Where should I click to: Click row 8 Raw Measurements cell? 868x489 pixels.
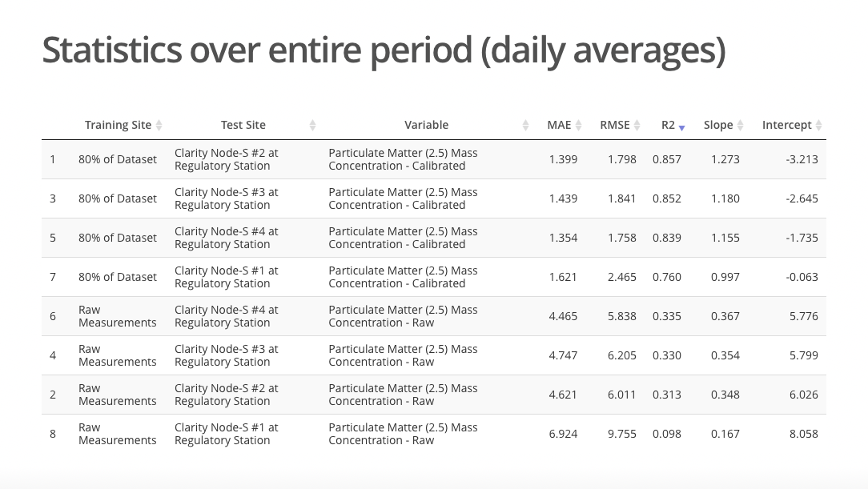pyautogui.click(x=117, y=434)
